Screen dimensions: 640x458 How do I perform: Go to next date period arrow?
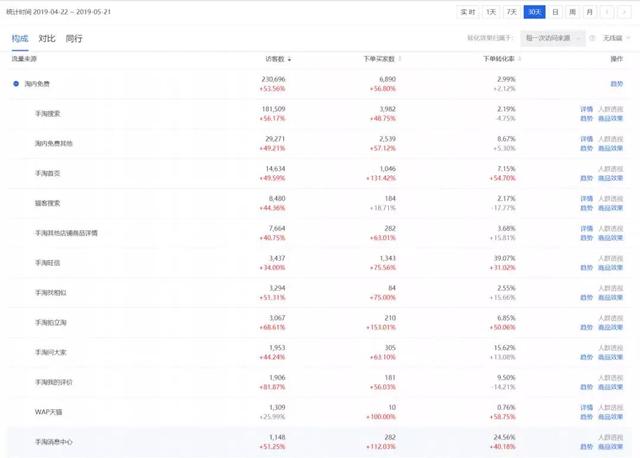click(x=623, y=12)
